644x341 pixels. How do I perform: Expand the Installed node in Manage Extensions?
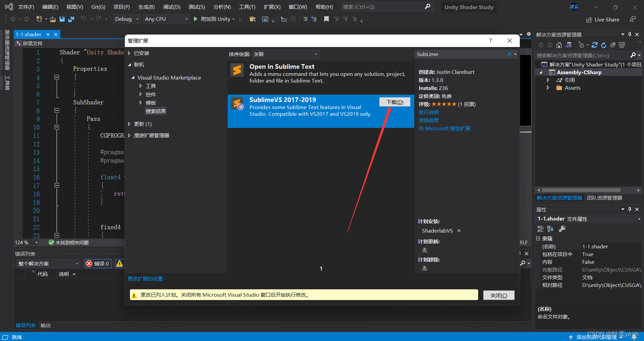[129, 53]
